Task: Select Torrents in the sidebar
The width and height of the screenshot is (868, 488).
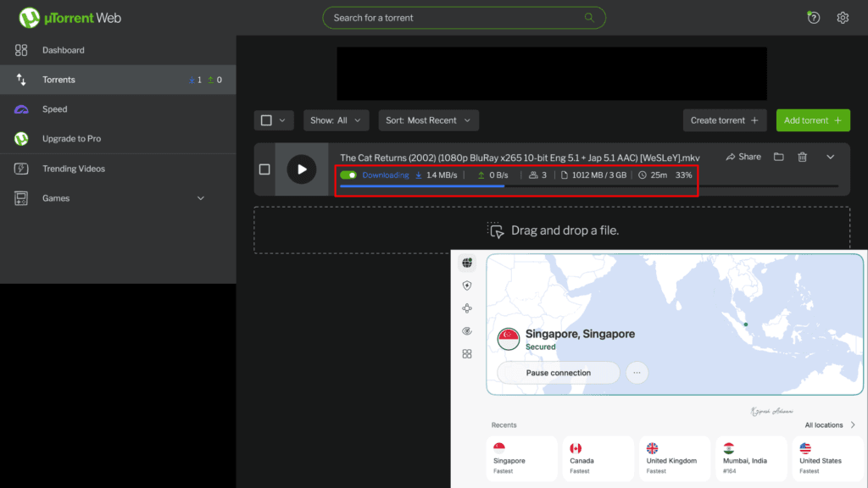Action: 118,80
